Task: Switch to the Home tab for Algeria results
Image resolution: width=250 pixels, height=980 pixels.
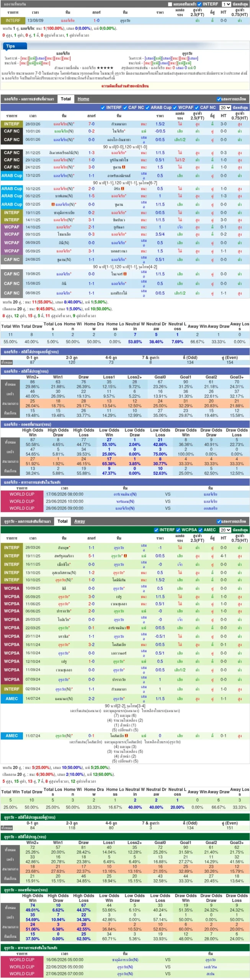Action: (83, 99)
